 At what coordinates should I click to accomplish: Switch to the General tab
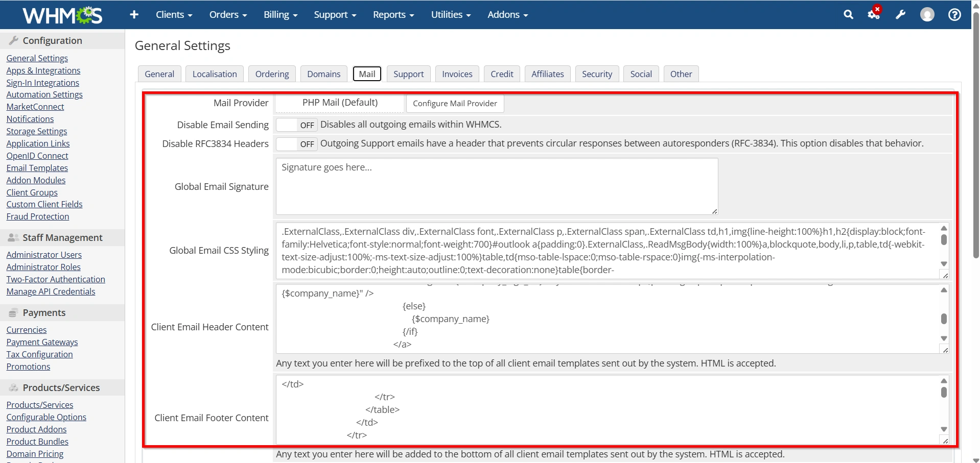pos(159,74)
